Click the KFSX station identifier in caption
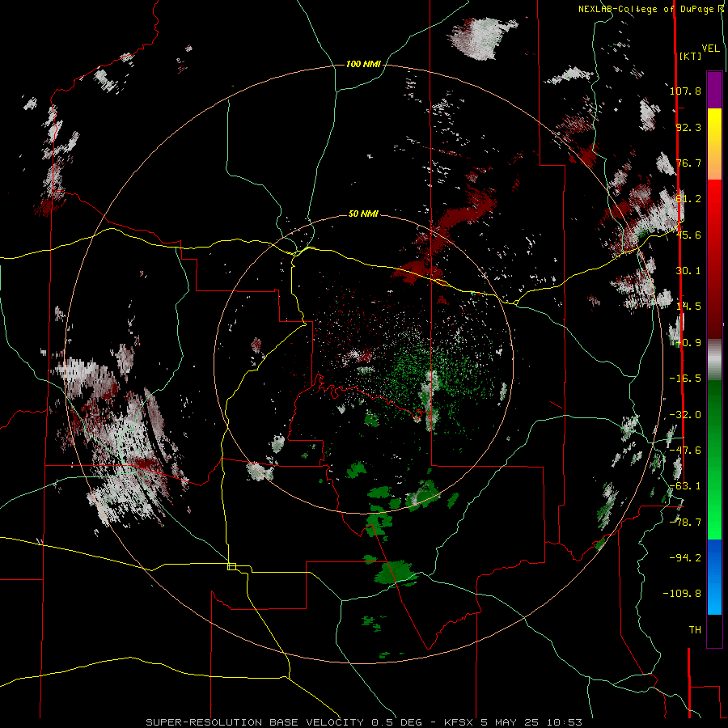 point(459,722)
